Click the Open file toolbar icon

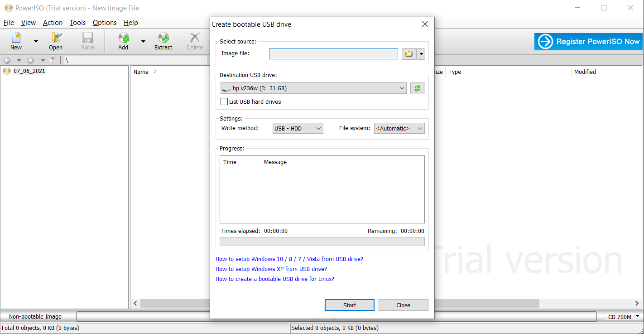click(56, 41)
